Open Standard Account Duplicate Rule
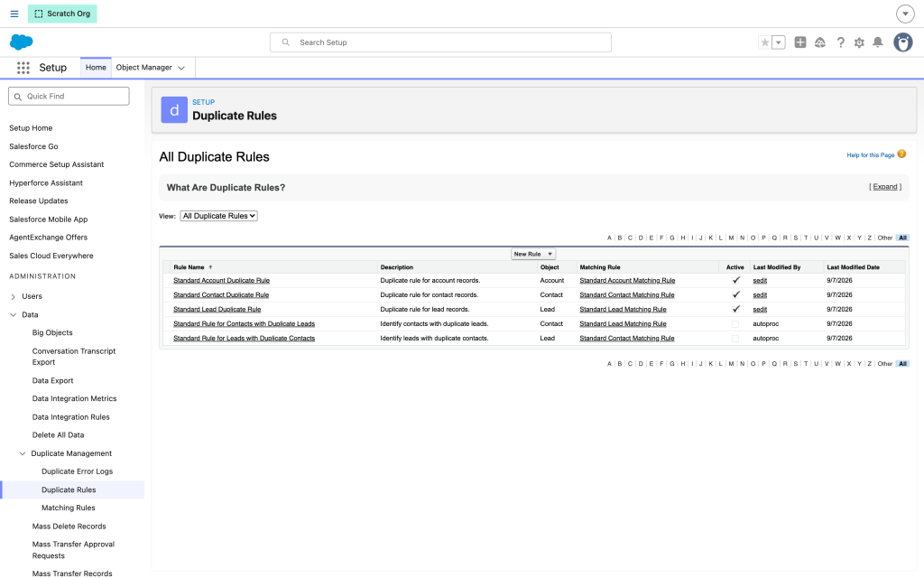The height and width of the screenshot is (578, 924). tap(222, 281)
